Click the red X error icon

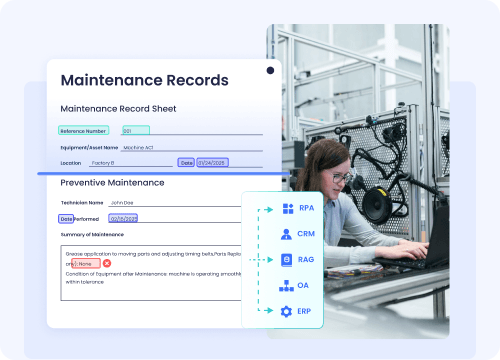click(x=107, y=263)
